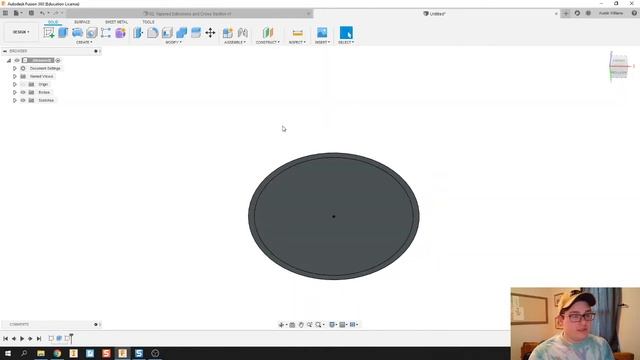Expand the Named Views node
The width and height of the screenshot is (640, 360).
point(15,76)
